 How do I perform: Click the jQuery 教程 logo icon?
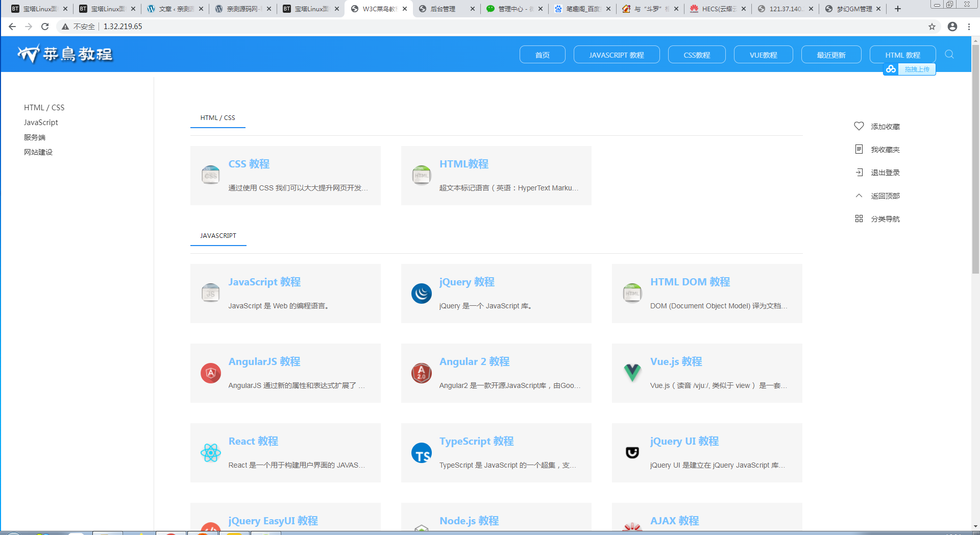pyautogui.click(x=422, y=294)
